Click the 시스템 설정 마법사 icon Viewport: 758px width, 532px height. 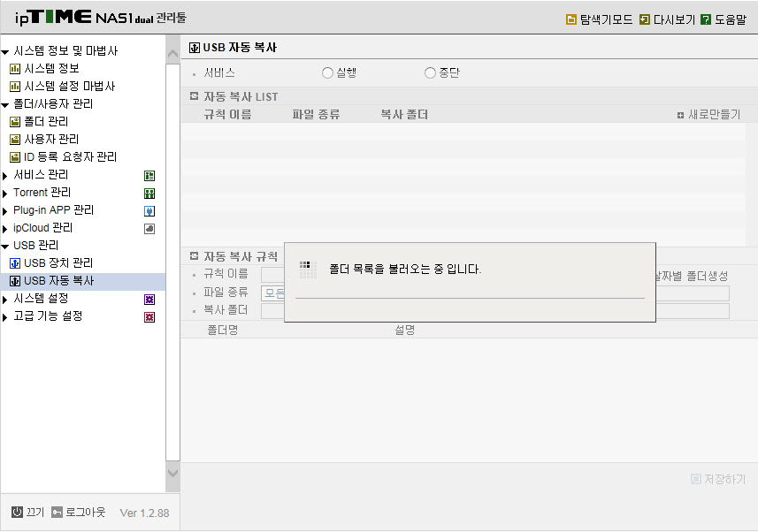pos(15,87)
